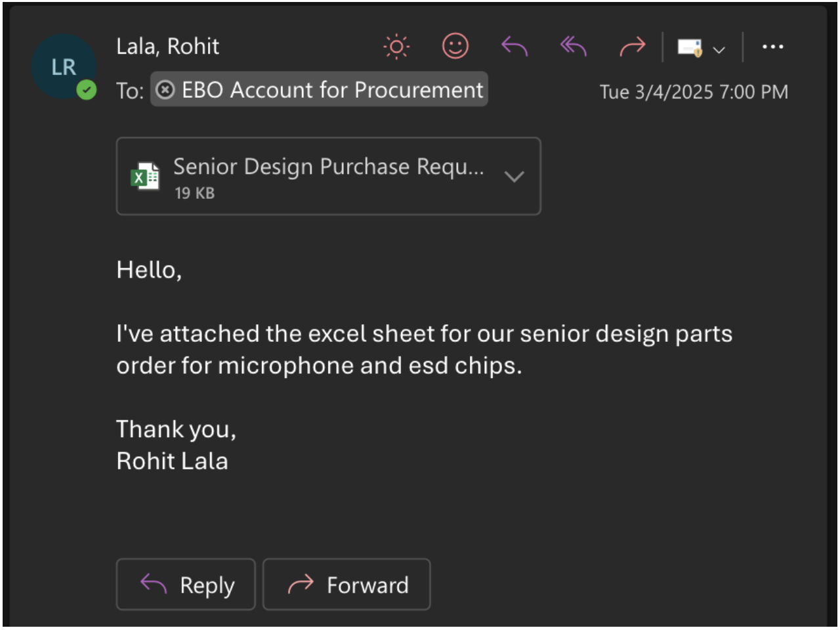Image resolution: width=840 pixels, height=630 pixels.
Task: Select the EBO Account for Procurement recipient
Action: coord(332,90)
